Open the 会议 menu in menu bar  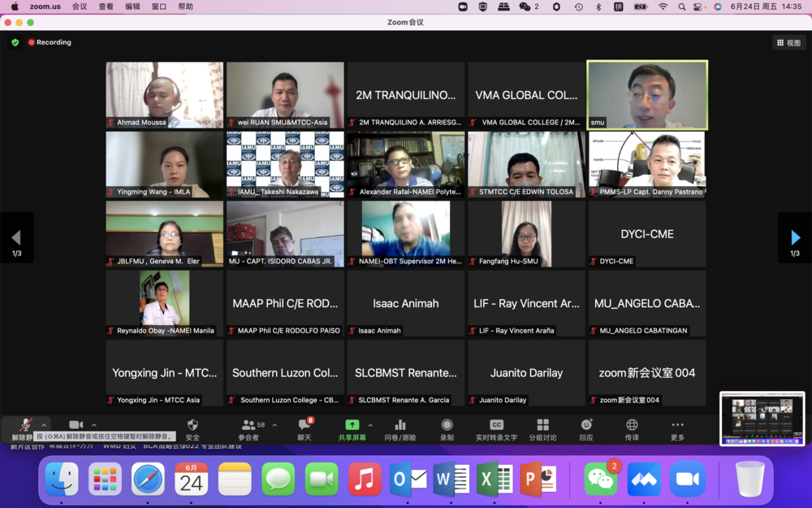click(80, 7)
